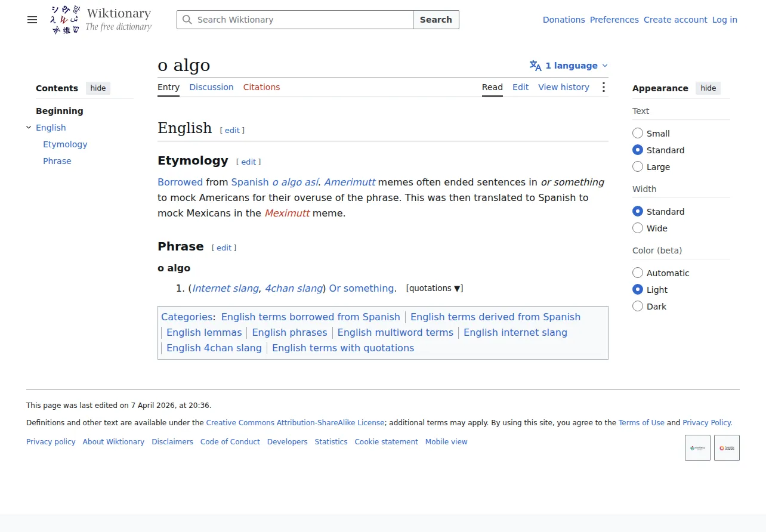Click edit next to English heading
Screen dimensions: 766x532
click(232, 130)
